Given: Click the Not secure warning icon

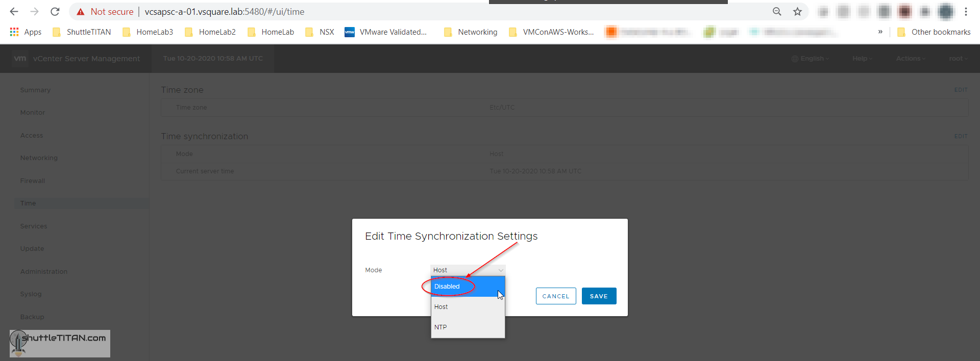Looking at the screenshot, I should point(81,11).
